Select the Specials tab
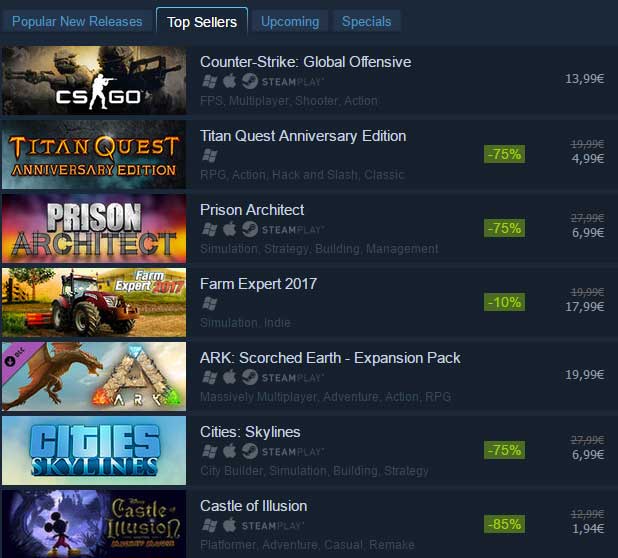Viewport: 618px width, 558px height. point(367,21)
